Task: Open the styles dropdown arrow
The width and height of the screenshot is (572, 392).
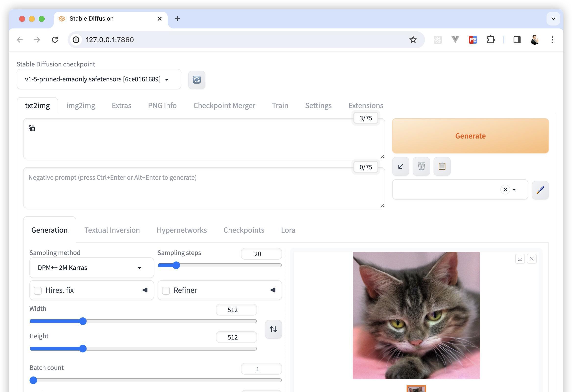Action: pyautogui.click(x=514, y=190)
